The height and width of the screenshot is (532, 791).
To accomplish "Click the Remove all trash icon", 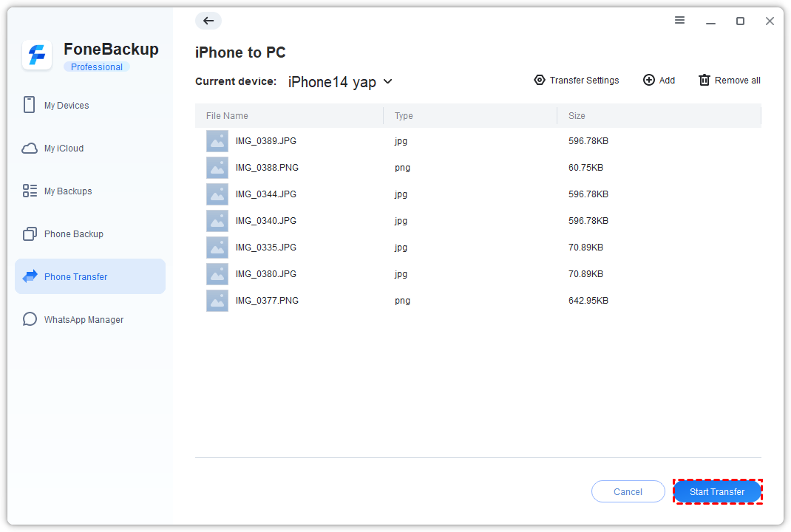I will (705, 81).
